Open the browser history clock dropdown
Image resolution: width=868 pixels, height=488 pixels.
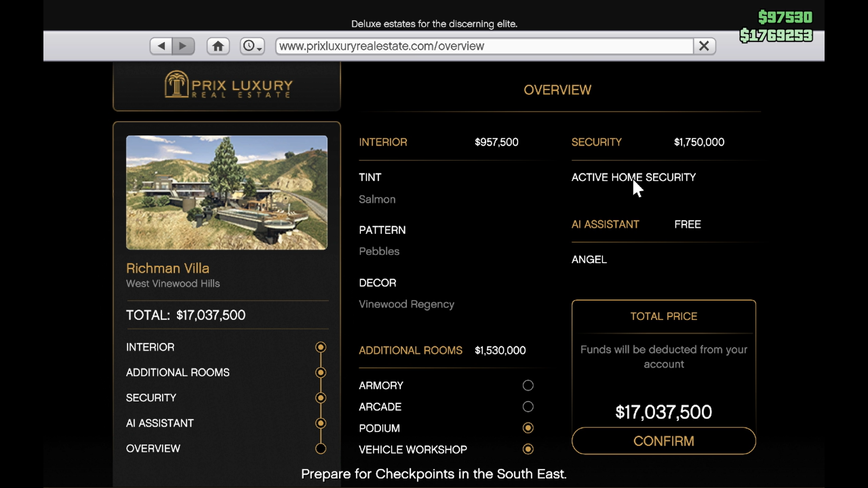point(252,46)
